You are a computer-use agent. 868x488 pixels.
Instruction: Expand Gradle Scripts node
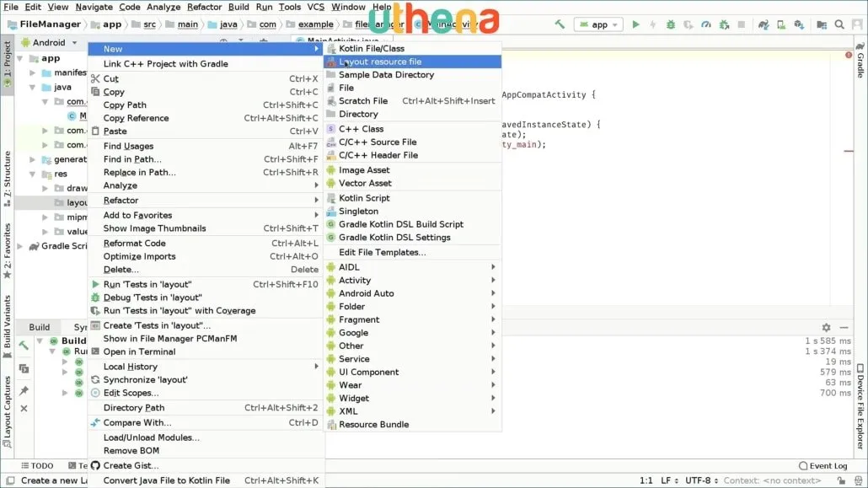point(20,246)
